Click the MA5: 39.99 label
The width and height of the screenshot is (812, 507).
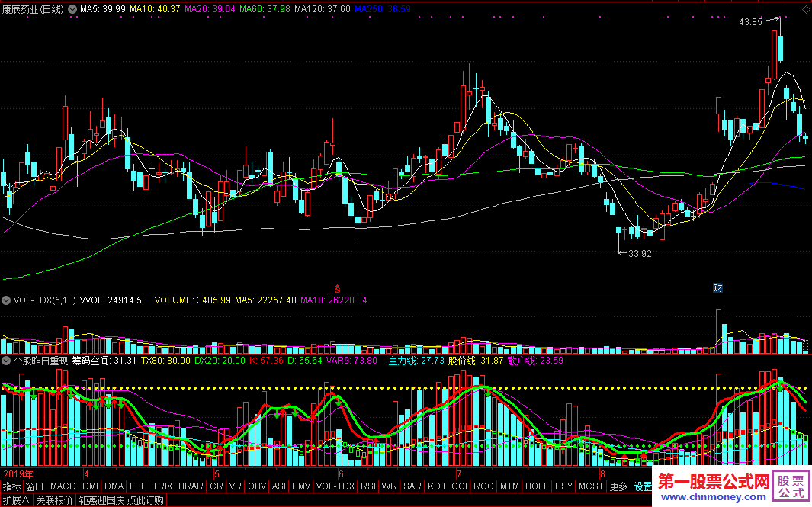[x=102, y=9]
